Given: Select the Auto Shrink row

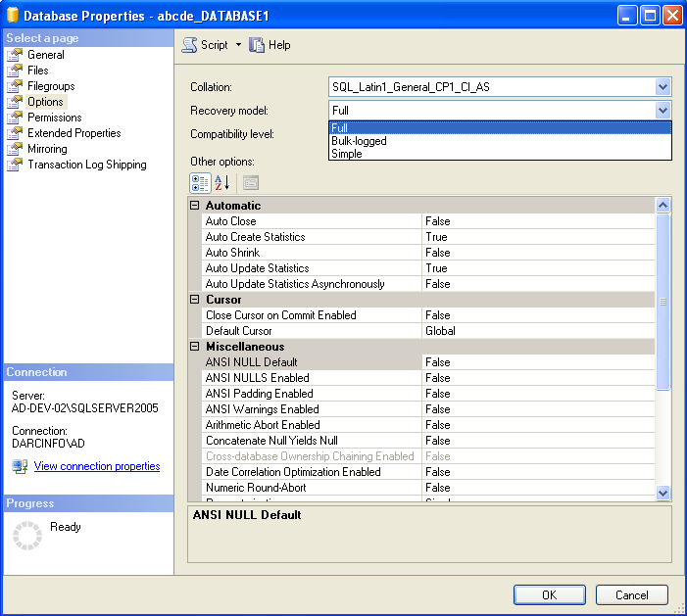Looking at the screenshot, I should (x=428, y=253).
